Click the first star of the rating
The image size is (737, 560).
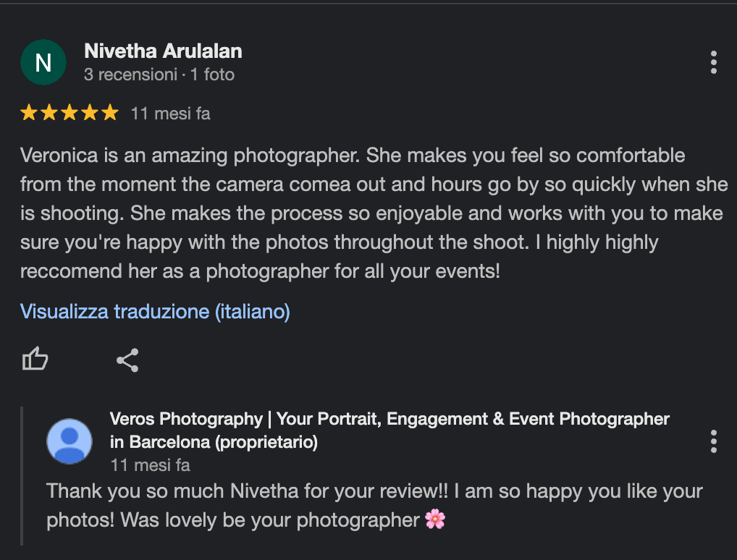(29, 113)
